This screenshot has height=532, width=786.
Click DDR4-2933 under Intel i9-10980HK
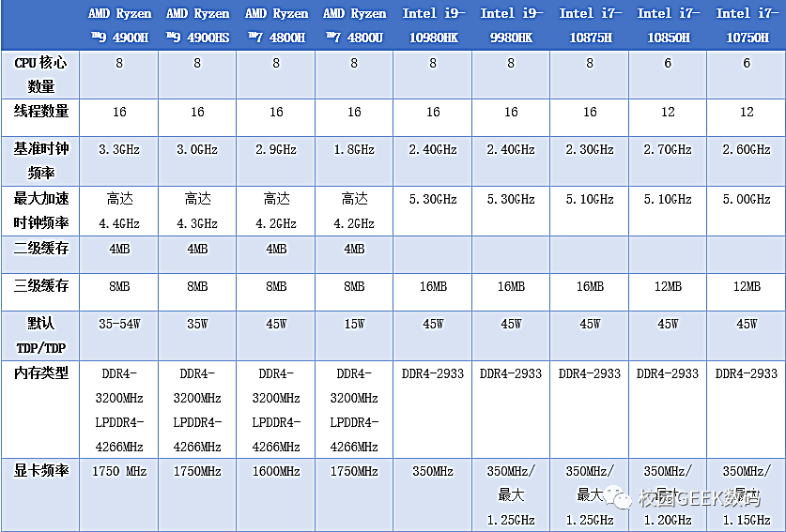[x=433, y=373]
